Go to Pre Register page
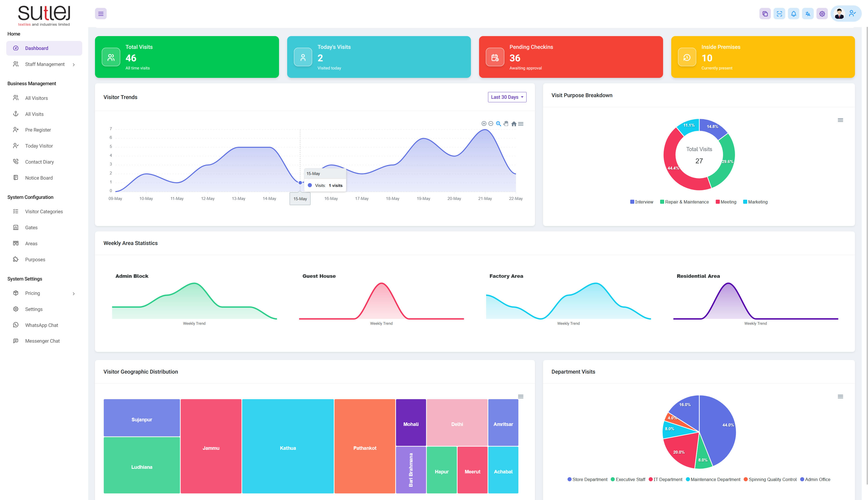This screenshot has width=868, height=500. (x=38, y=130)
